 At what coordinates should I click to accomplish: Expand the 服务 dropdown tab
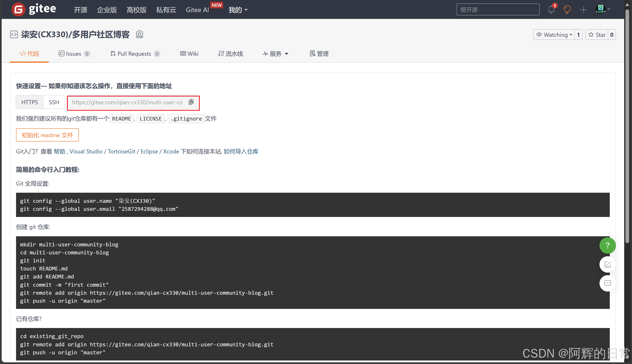tap(275, 54)
